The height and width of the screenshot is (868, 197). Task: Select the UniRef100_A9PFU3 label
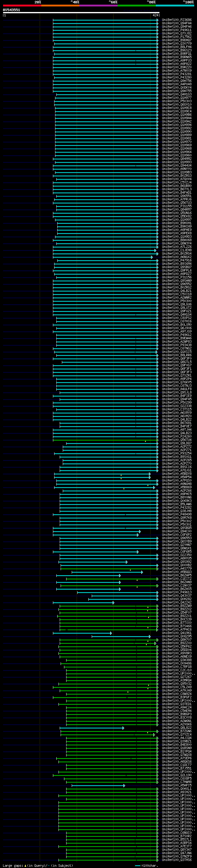click(176, 61)
